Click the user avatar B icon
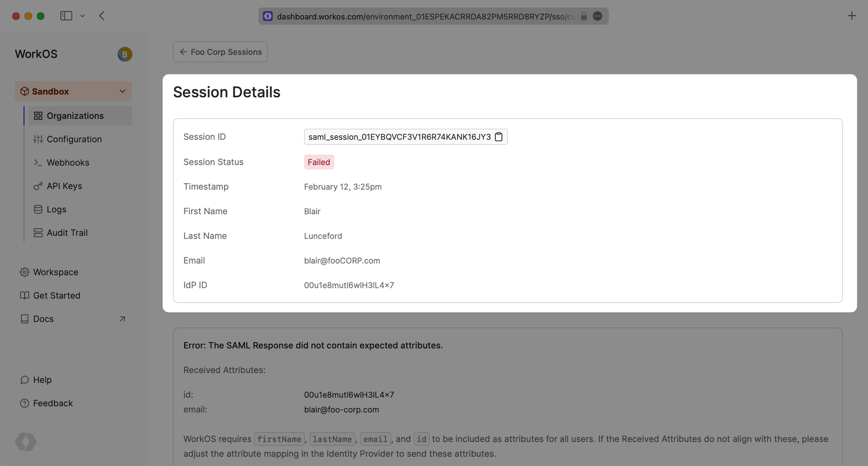868x466 pixels. 125,54
